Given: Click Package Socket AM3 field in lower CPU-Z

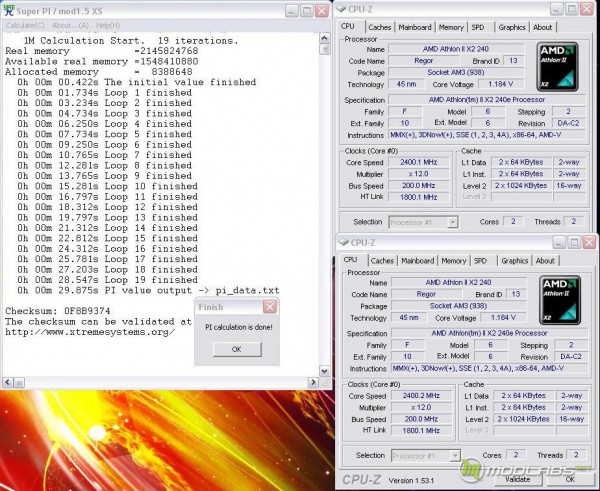Looking at the screenshot, I should (458, 306).
